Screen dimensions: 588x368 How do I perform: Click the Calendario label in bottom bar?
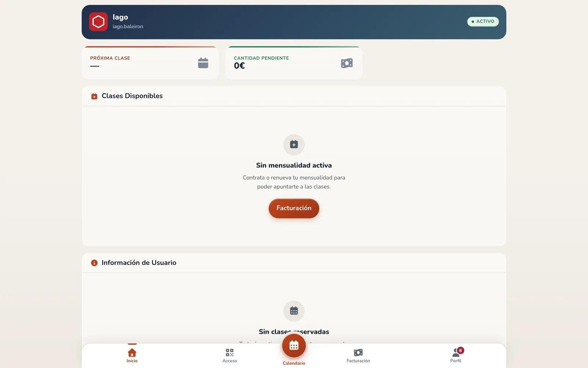tap(294, 363)
